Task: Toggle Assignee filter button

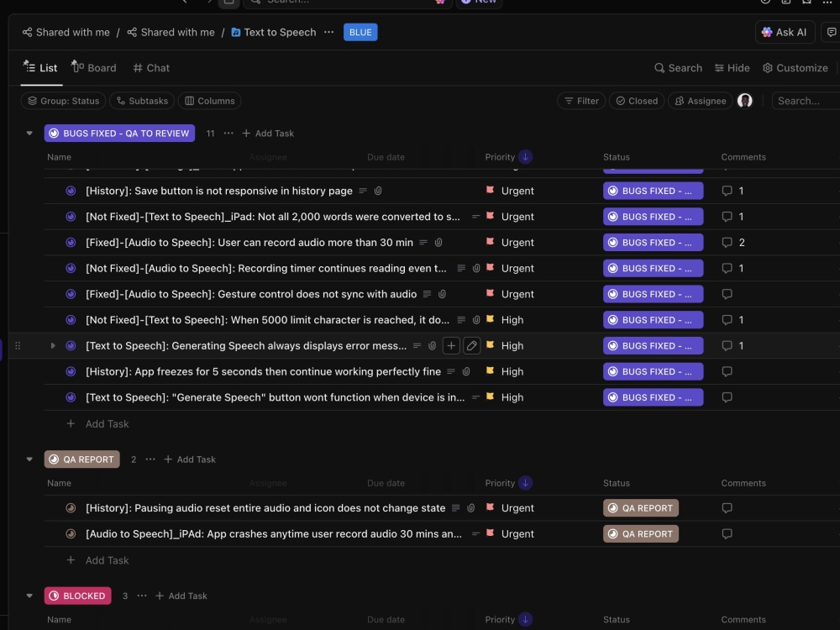Action: pyautogui.click(x=700, y=101)
